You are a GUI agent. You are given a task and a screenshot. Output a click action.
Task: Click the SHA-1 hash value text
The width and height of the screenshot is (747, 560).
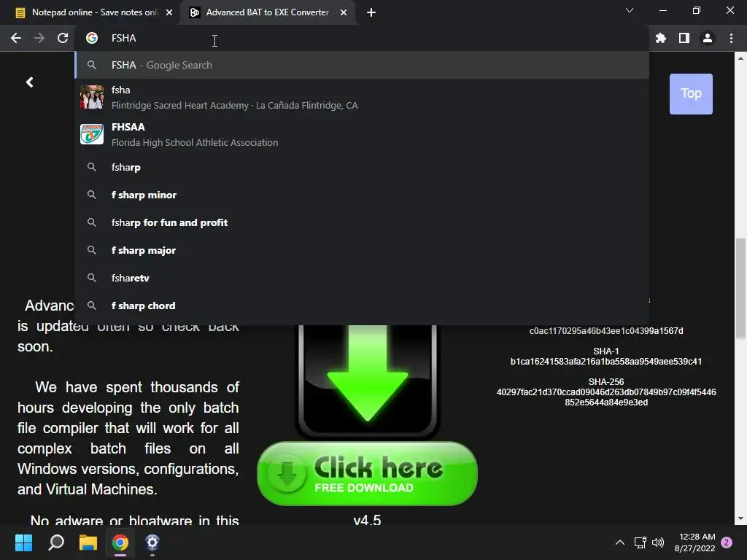click(x=606, y=362)
